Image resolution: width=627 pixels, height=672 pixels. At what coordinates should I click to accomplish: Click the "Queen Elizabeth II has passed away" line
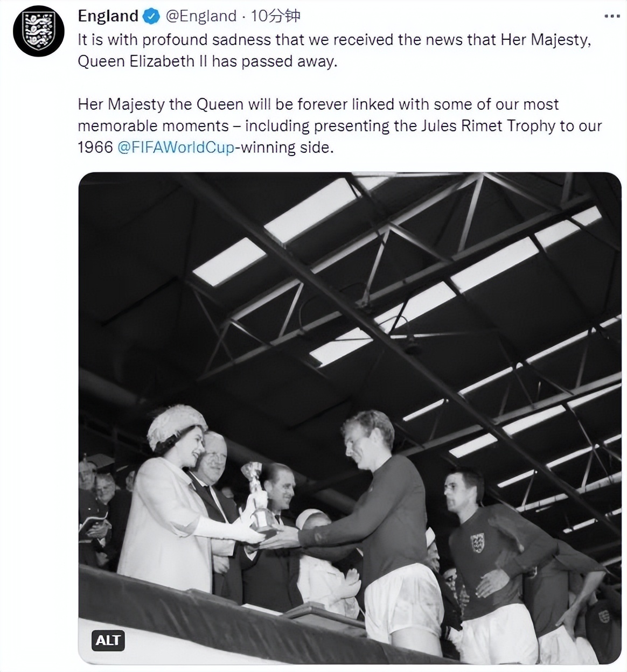point(207,61)
